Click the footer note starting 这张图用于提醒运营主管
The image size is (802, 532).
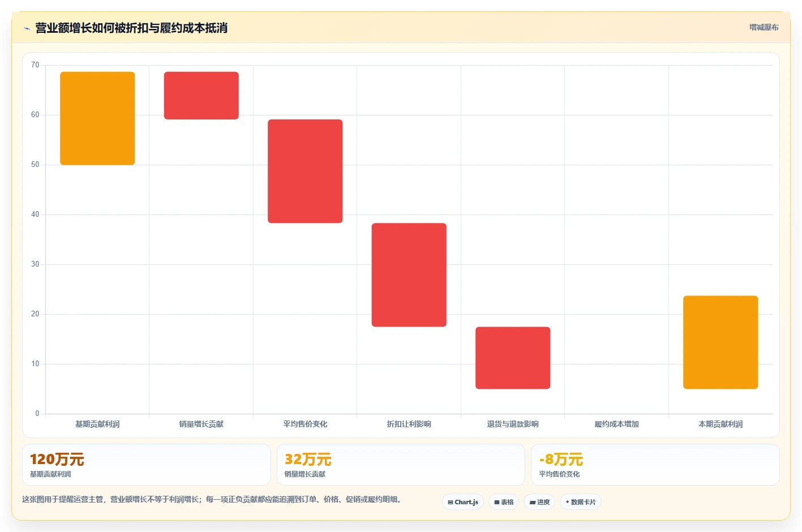point(212,499)
